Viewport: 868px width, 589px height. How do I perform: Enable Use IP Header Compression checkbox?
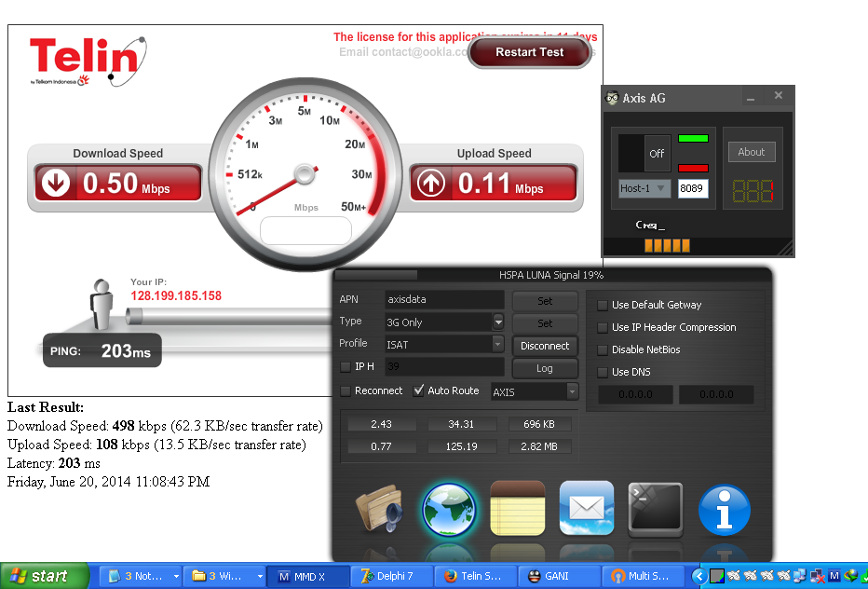[603, 327]
